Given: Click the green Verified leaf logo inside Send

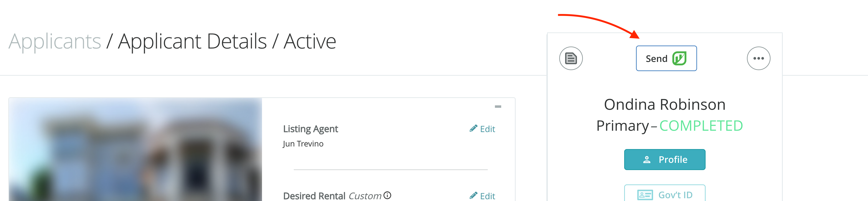Looking at the screenshot, I should 680,58.
